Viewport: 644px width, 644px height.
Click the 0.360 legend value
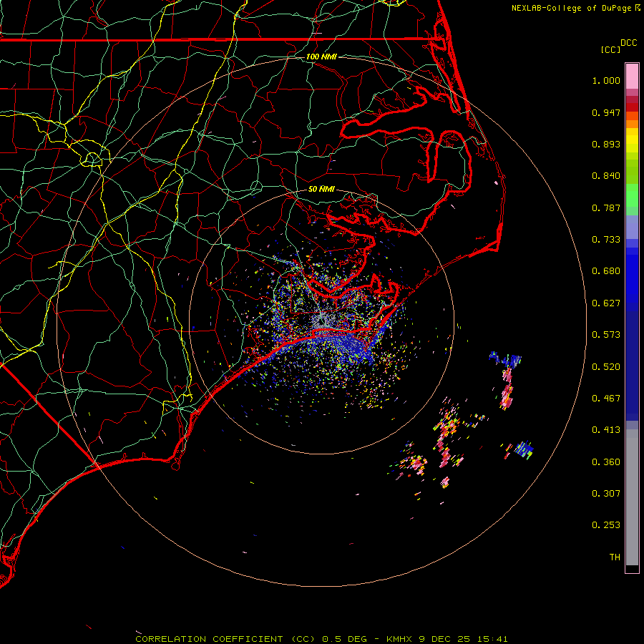(606, 462)
